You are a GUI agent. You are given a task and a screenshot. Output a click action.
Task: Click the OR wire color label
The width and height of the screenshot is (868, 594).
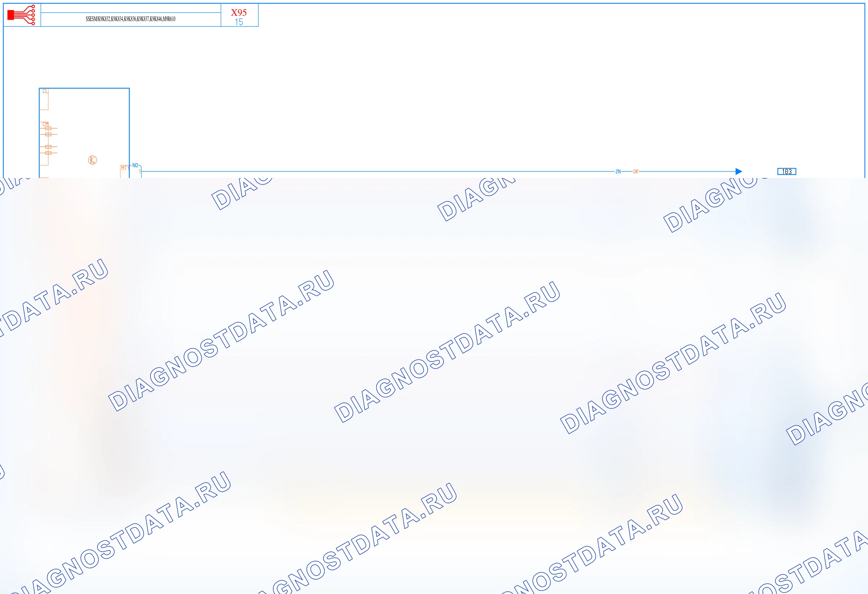click(x=635, y=171)
